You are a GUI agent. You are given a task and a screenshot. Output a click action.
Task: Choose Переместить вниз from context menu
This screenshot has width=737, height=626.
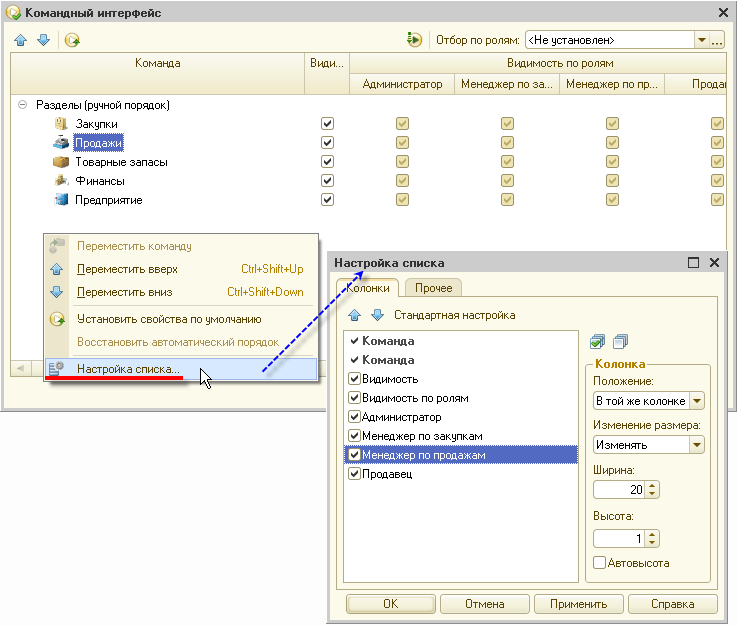(180, 292)
